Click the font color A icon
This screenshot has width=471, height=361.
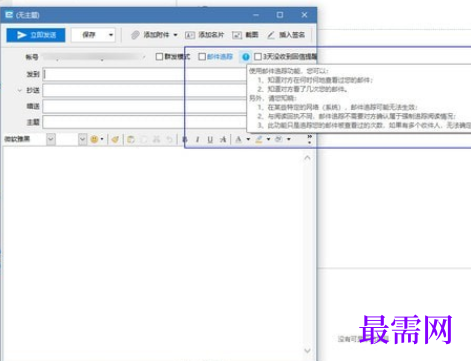238,139
